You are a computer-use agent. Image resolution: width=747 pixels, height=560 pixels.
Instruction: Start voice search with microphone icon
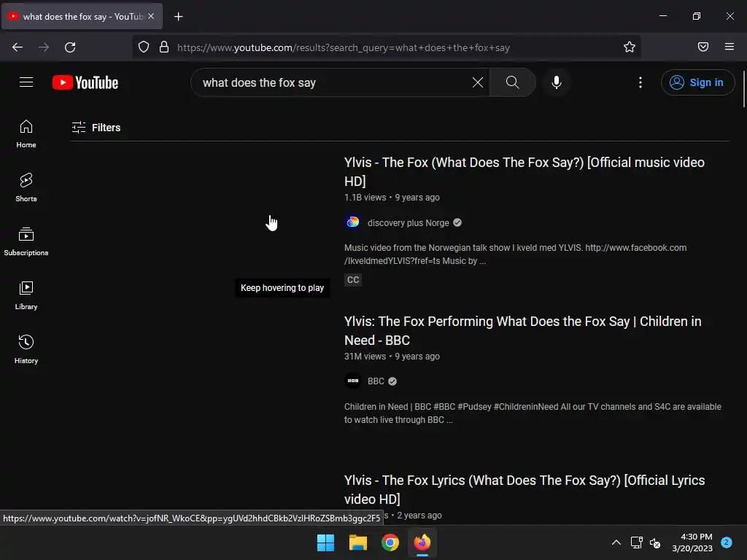[556, 82]
